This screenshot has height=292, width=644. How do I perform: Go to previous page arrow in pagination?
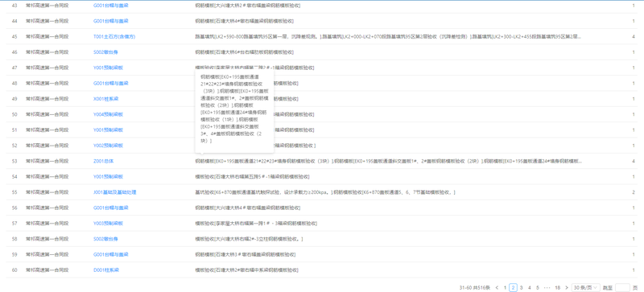pyautogui.click(x=497, y=287)
